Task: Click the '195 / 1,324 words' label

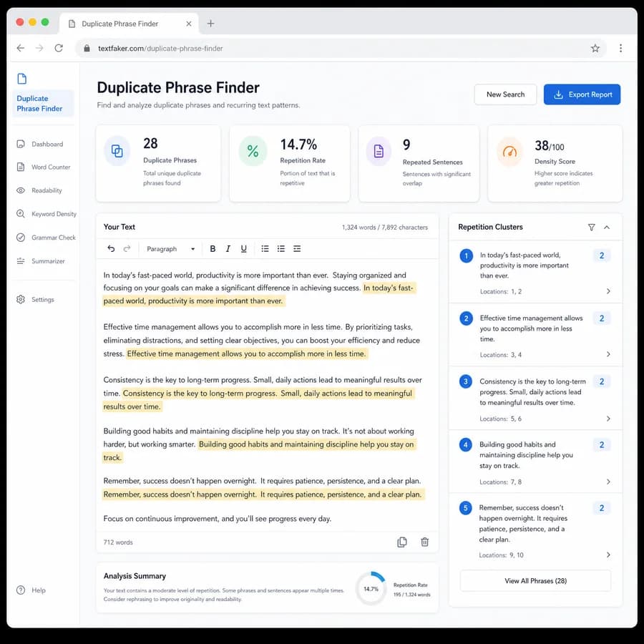Action: point(411,595)
